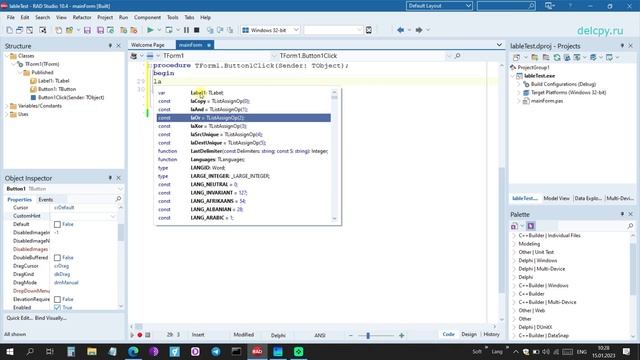Image resolution: width=640 pixels, height=360 pixels.
Task: Click the IDE search box in the title bar
Action: [506, 6]
